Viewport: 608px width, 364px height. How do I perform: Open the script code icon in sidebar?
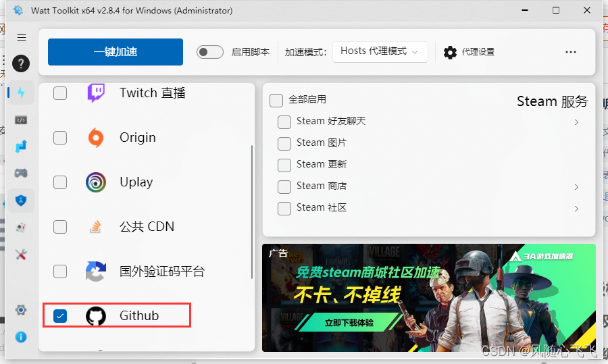click(21, 120)
